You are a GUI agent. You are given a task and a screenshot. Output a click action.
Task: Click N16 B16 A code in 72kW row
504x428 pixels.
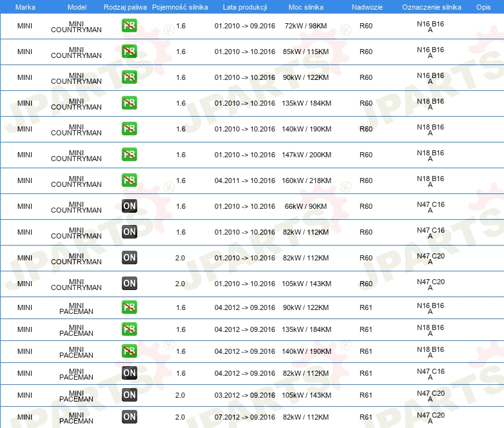click(431, 26)
